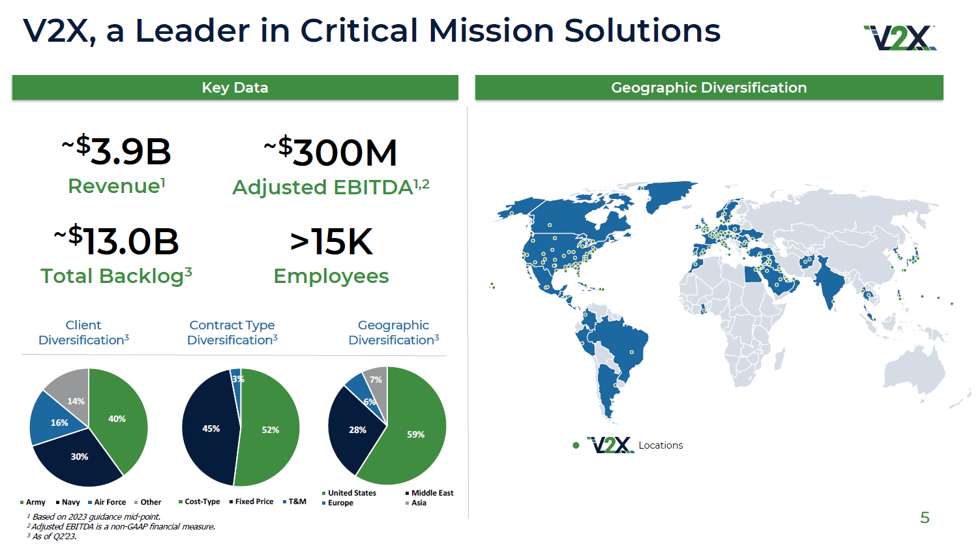Image resolution: width=980 pixels, height=551 pixels.
Task: Click the 45% Fixed Price pie slice
Action: [x=210, y=428]
